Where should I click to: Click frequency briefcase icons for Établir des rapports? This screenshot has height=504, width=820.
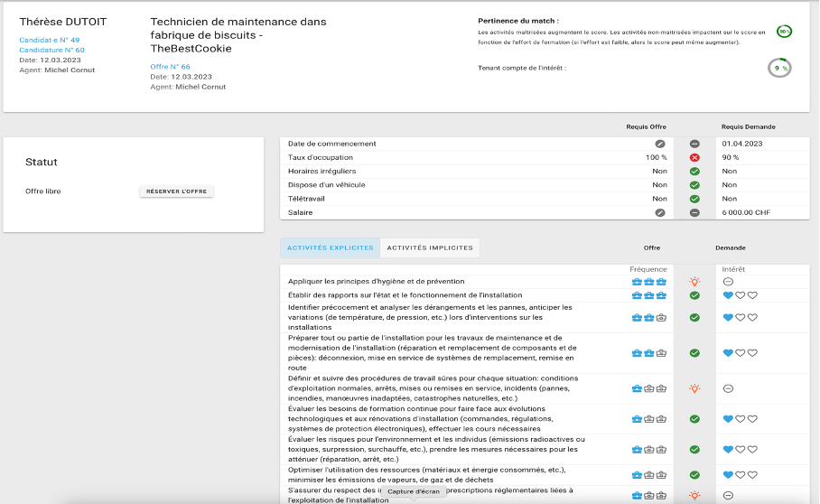click(x=648, y=295)
